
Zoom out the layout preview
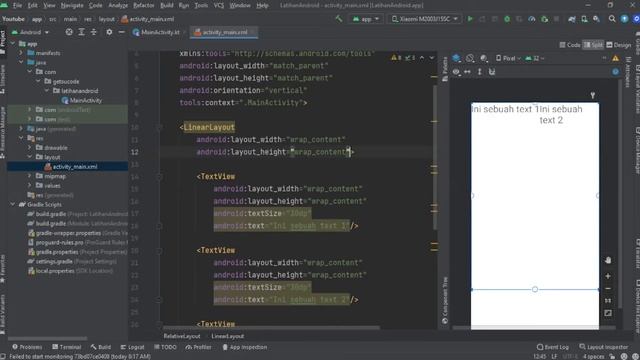click(608, 289)
